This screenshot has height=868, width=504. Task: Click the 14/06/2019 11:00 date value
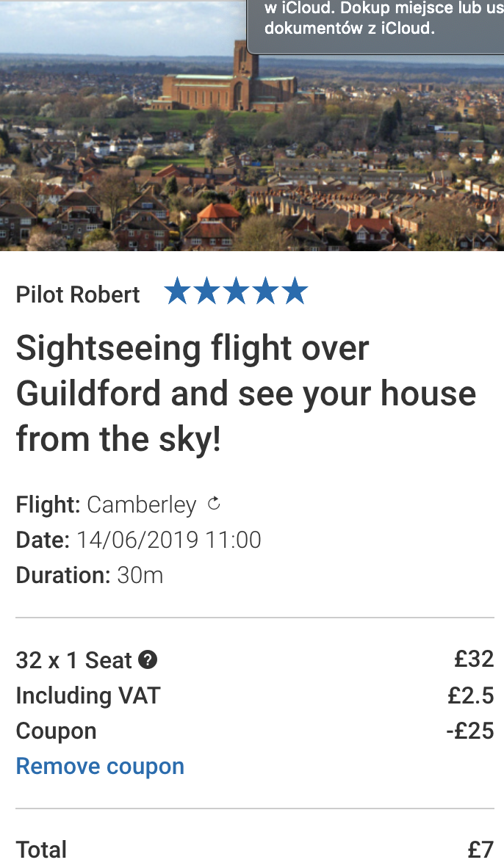click(x=168, y=540)
